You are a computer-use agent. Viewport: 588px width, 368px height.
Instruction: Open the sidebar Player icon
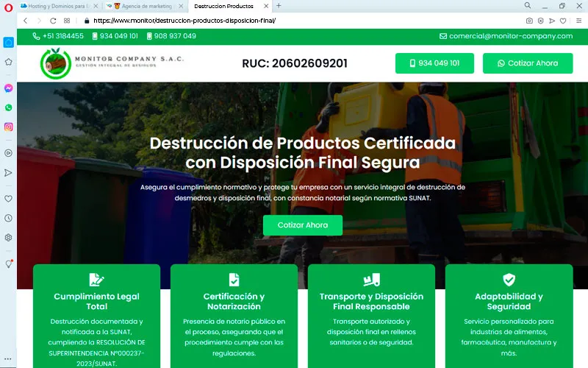click(x=8, y=153)
